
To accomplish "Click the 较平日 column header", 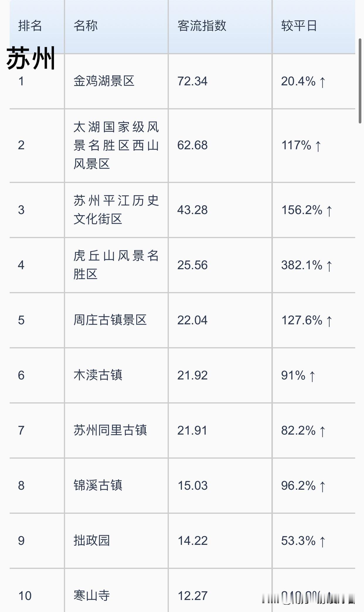I will click(x=299, y=26).
